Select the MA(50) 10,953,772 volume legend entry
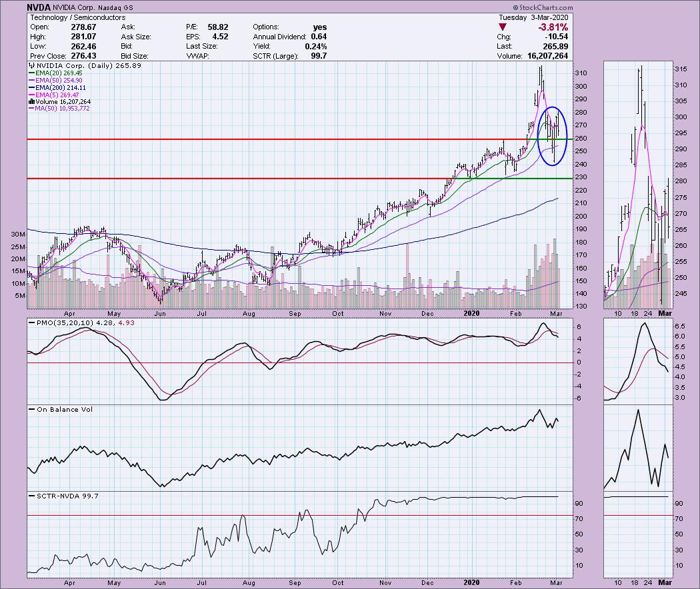Image resolution: width=700 pixels, height=589 pixels. pos(59,109)
